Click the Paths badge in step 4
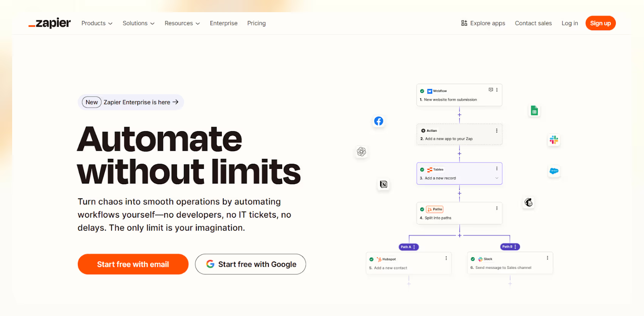 (x=435, y=209)
